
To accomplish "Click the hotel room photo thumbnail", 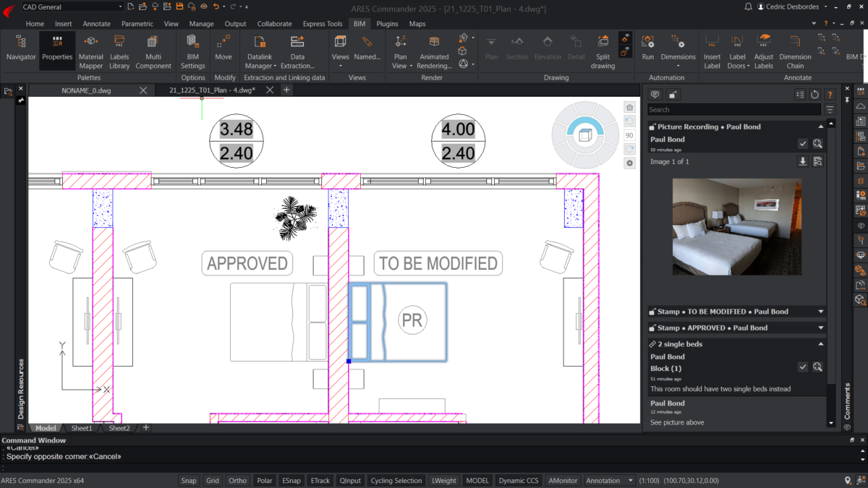I will click(736, 226).
